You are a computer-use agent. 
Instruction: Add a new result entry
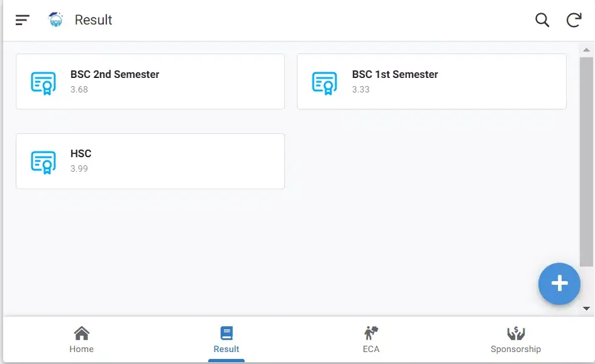[559, 284]
